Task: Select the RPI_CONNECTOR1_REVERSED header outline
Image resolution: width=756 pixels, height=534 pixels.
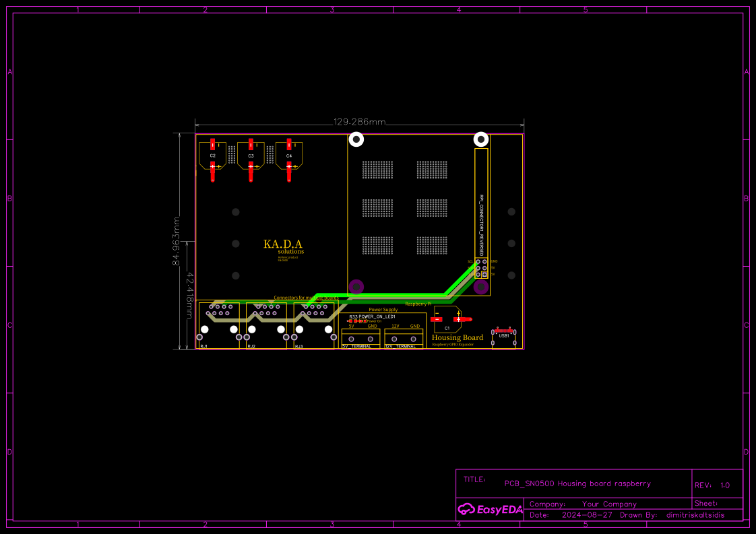Action: coord(480,222)
